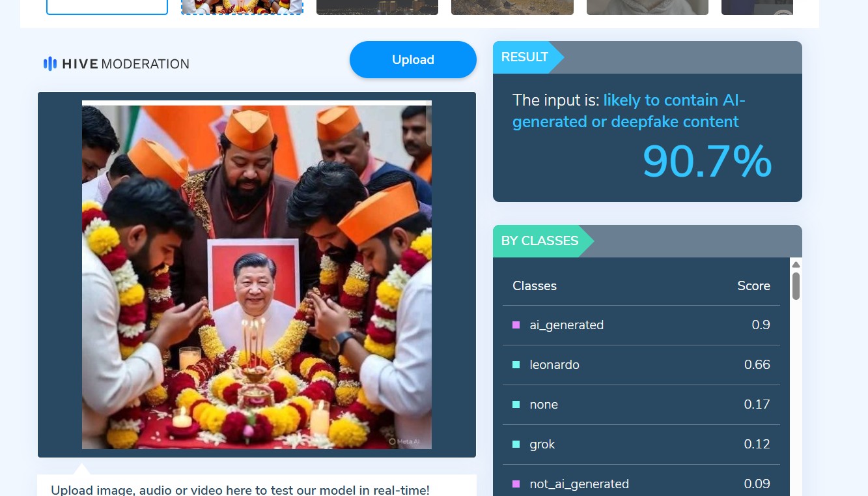Select the second thumbnail with dashed border
This screenshot has height=496, width=868.
[242, 7]
